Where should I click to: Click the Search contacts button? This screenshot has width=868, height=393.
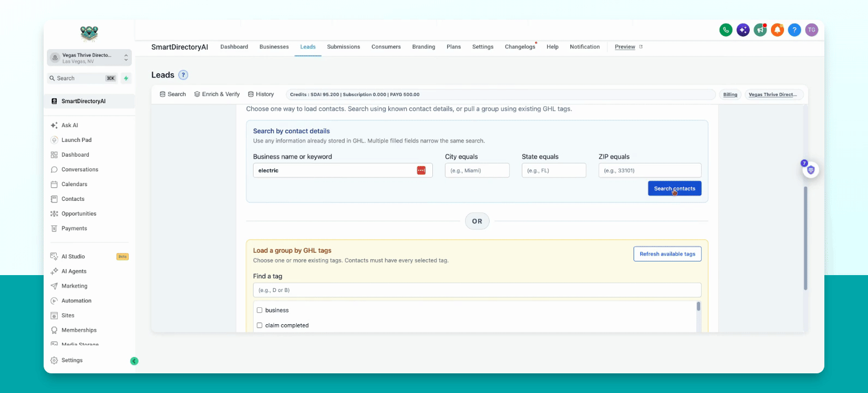point(674,188)
